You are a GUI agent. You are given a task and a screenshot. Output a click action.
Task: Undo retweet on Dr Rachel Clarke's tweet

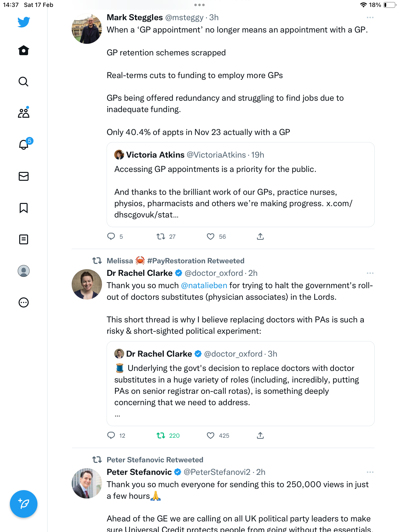161,436
